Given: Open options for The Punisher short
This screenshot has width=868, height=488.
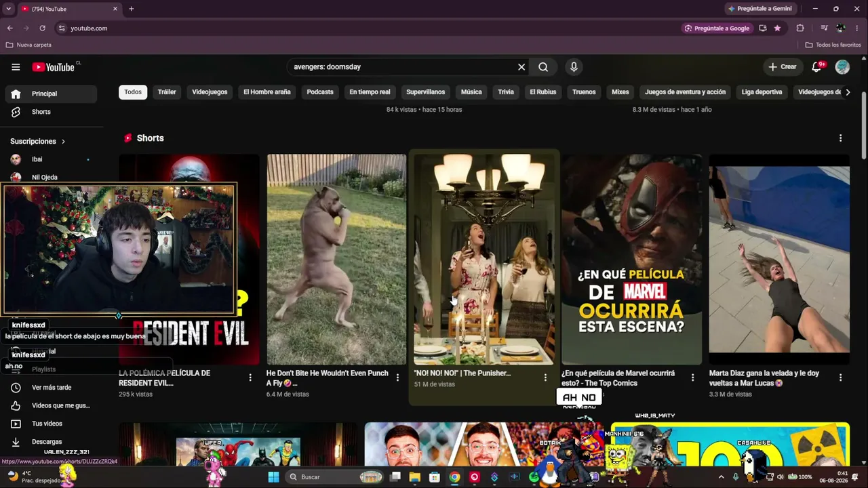Looking at the screenshot, I should tap(545, 378).
